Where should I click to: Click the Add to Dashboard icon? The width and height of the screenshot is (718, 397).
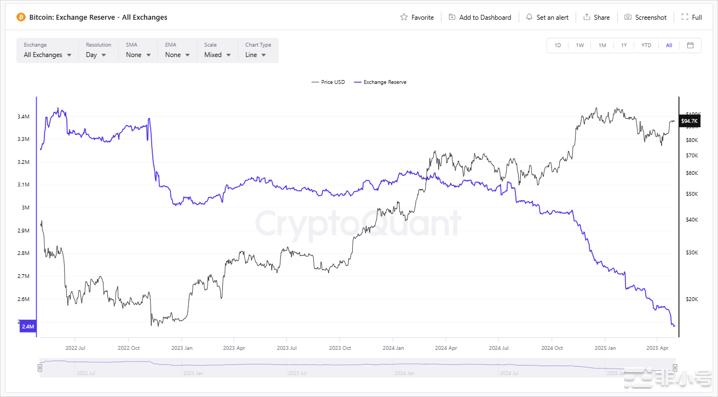tap(451, 17)
